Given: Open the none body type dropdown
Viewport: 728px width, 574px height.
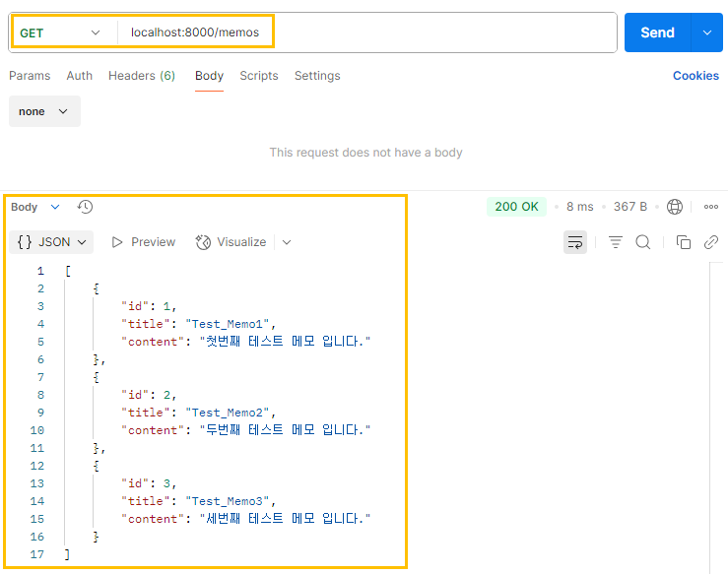Looking at the screenshot, I should tap(44, 111).
